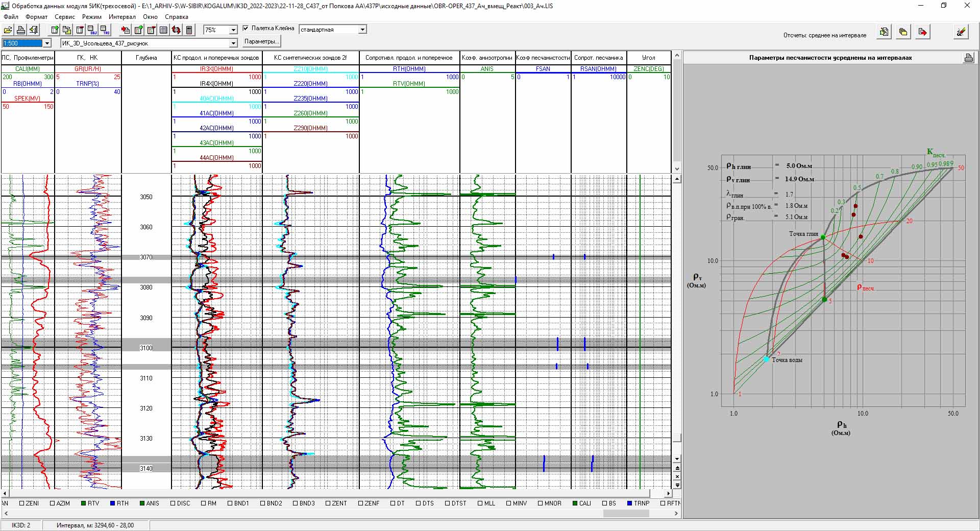980x531 pixels.
Task: Click the open file folder icon
Action: click(x=8, y=30)
